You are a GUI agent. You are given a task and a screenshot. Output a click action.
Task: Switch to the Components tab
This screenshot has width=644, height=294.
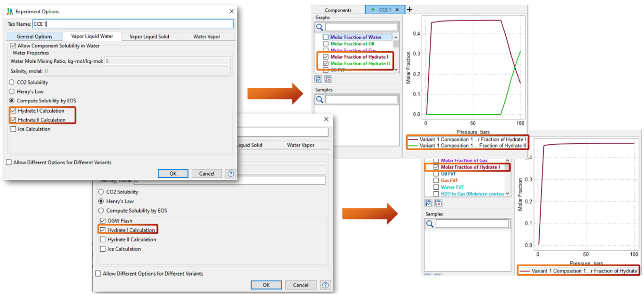(338, 10)
